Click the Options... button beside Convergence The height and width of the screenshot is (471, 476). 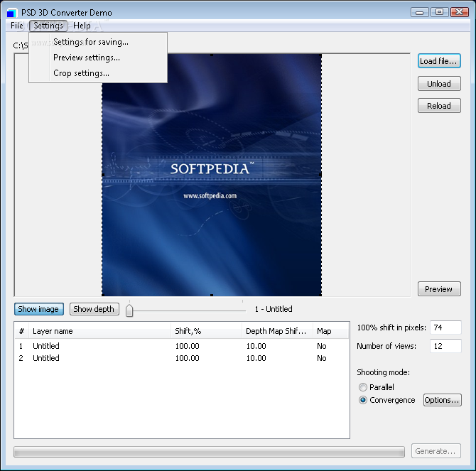pos(443,400)
